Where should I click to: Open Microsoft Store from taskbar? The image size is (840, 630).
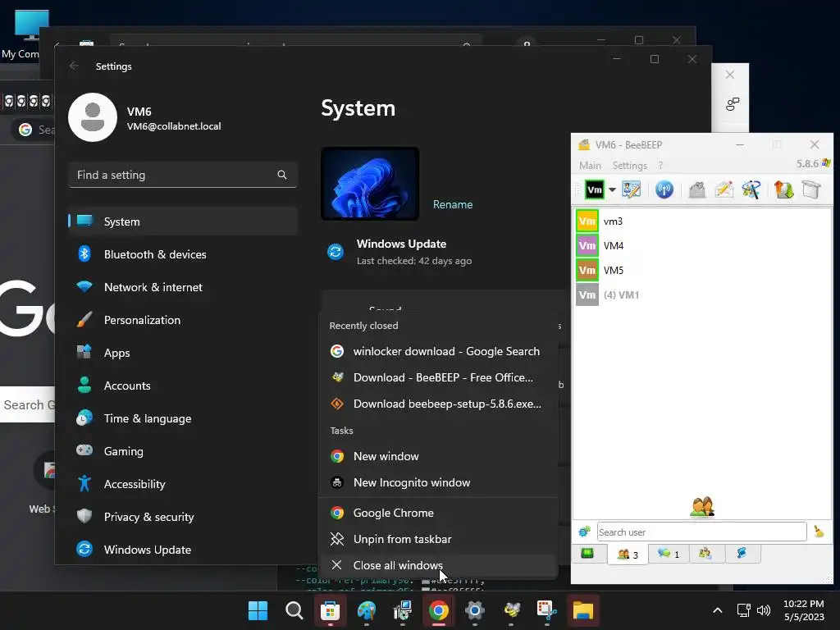[330, 610]
